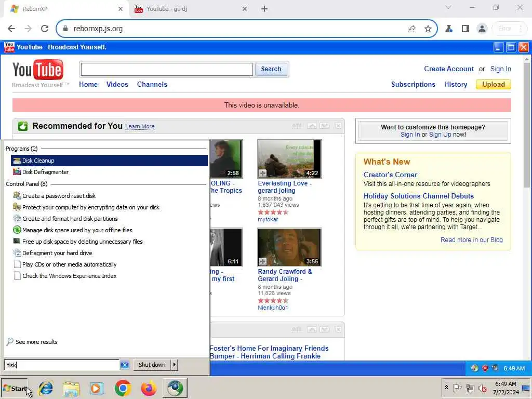532x399 pixels.
Task: Click Sign In link at top right
Action: [x=500, y=69]
